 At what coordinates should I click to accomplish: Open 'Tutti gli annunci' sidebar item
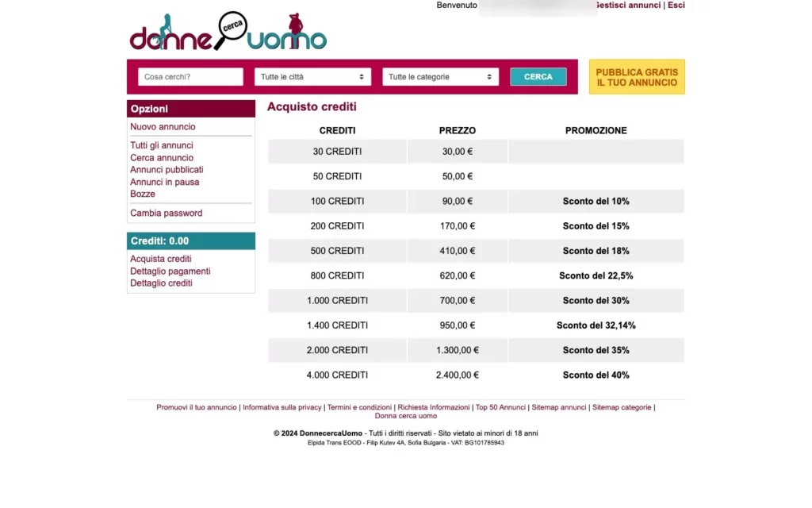(162, 145)
